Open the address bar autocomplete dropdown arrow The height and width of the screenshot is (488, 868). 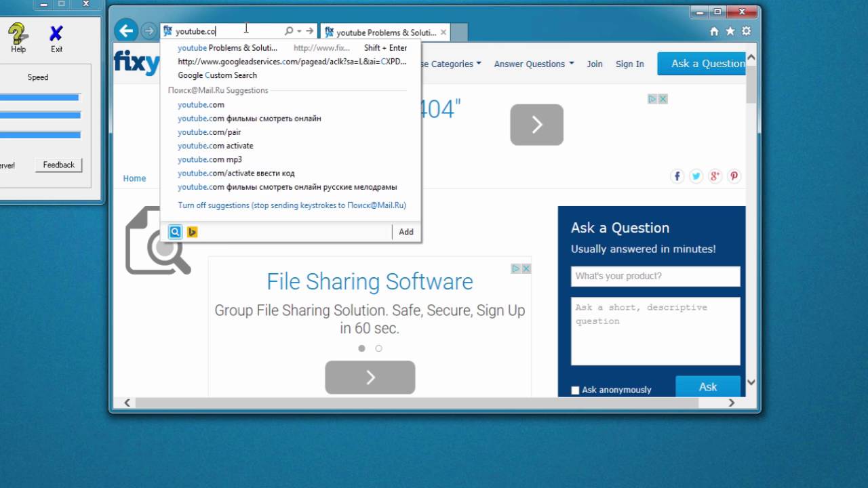coord(299,31)
